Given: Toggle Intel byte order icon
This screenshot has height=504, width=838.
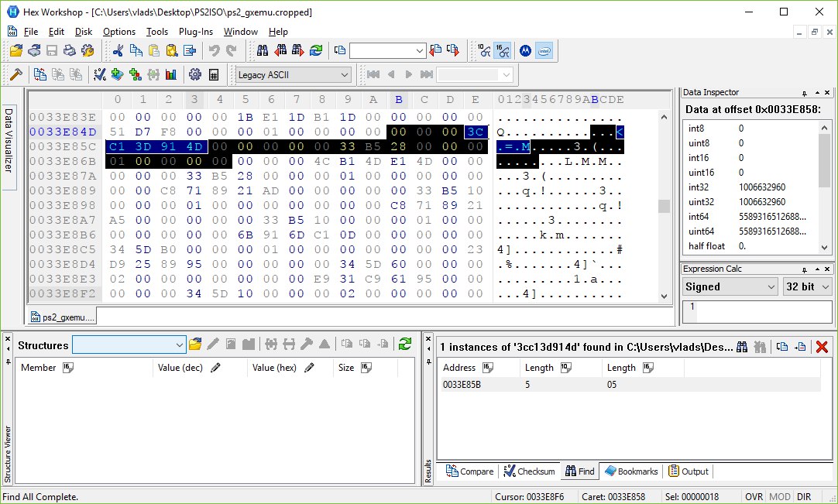Looking at the screenshot, I should (544, 51).
